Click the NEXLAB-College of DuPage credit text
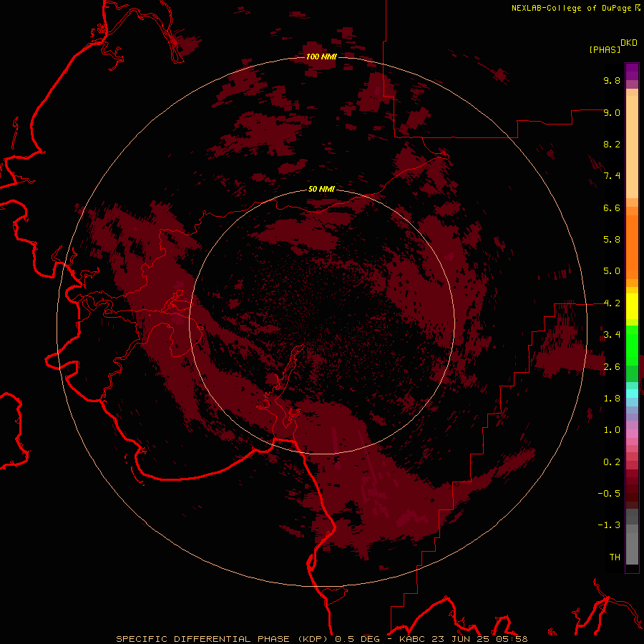Viewport: 644px width, 644px height. point(571,8)
